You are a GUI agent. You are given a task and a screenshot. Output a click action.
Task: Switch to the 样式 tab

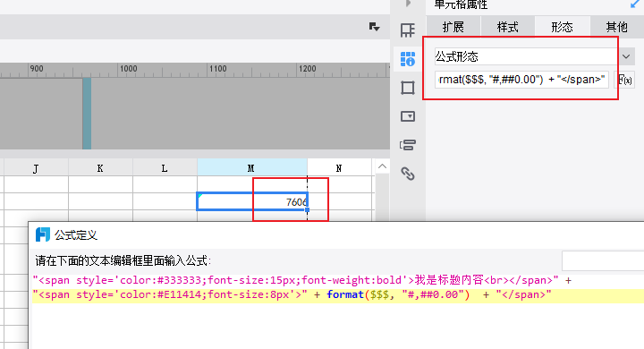(508, 27)
